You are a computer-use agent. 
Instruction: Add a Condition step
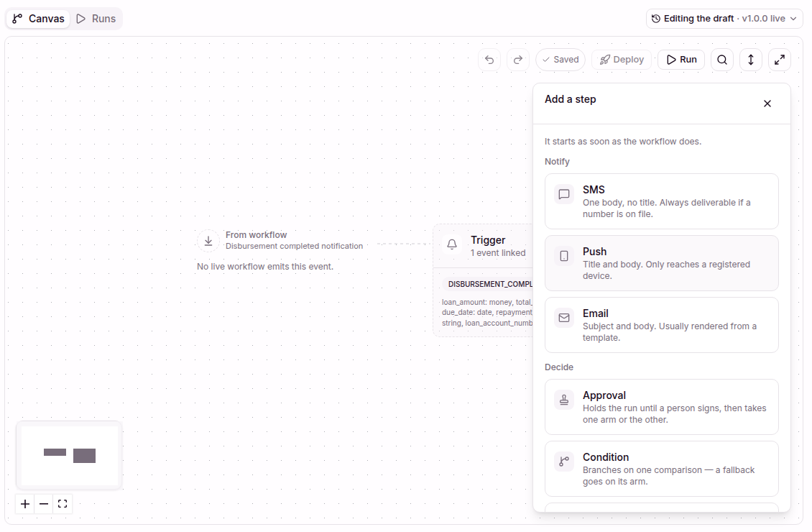pos(661,469)
